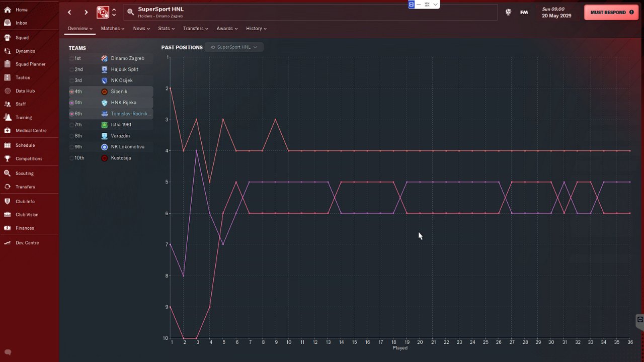Open the Data Hub icon
Viewport: 644px width, 362px height.
tap(8, 91)
